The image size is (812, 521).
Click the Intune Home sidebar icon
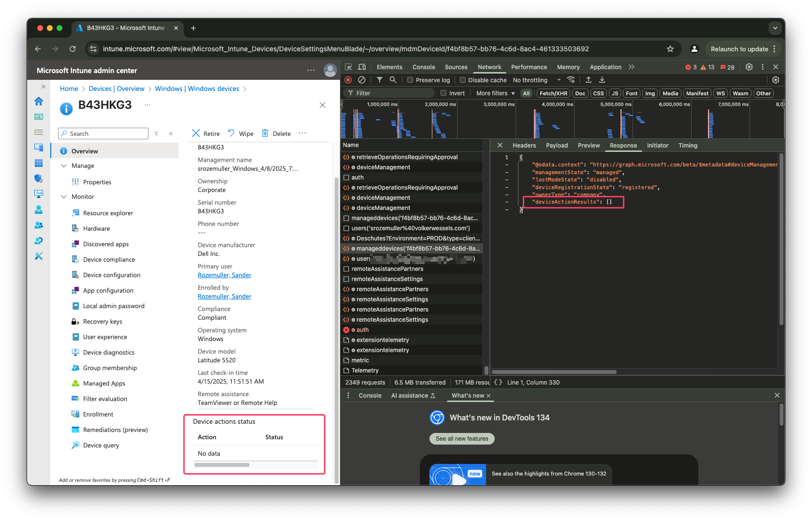(x=39, y=101)
